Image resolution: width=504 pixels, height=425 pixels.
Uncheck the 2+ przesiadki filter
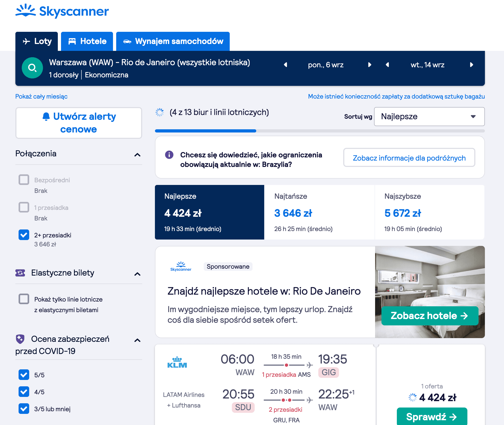tap(24, 235)
